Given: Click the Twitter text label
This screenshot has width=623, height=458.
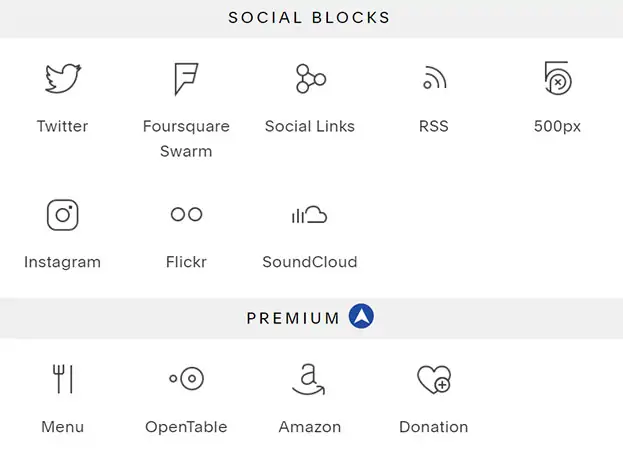Looking at the screenshot, I should (62, 126).
